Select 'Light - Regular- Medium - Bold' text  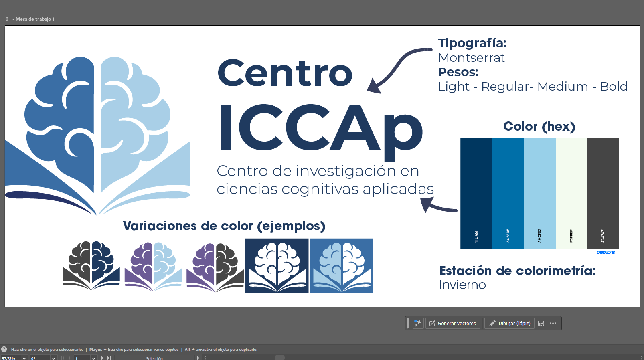click(x=533, y=87)
